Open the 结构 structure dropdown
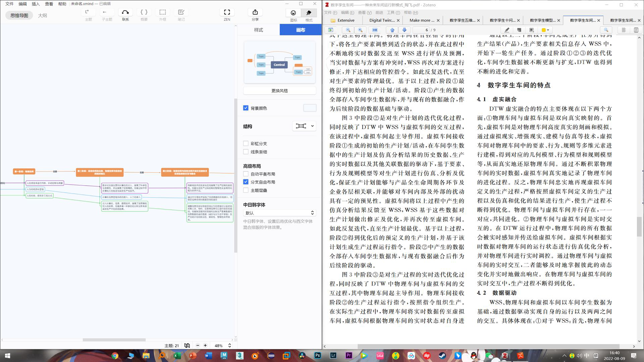The width and height of the screenshot is (644, 362). pos(304,126)
